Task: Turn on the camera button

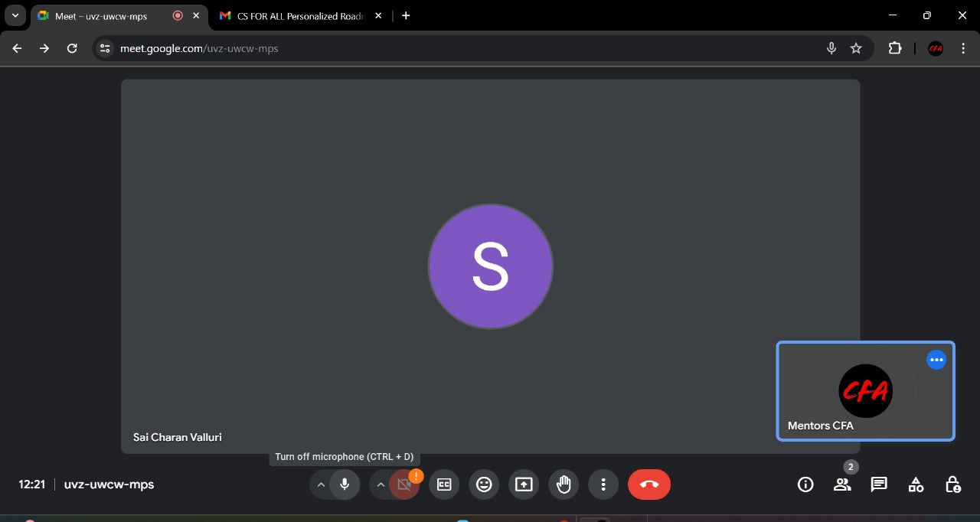Action: point(404,484)
